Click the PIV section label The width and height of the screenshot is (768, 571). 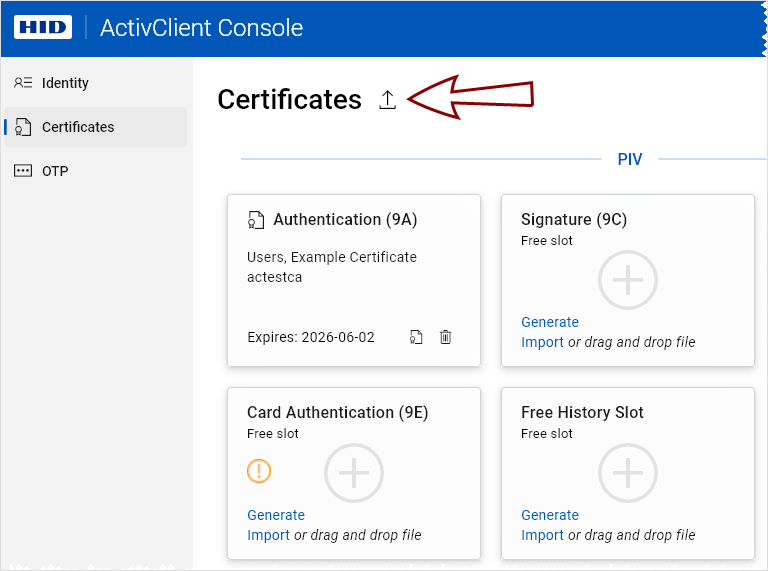point(629,159)
